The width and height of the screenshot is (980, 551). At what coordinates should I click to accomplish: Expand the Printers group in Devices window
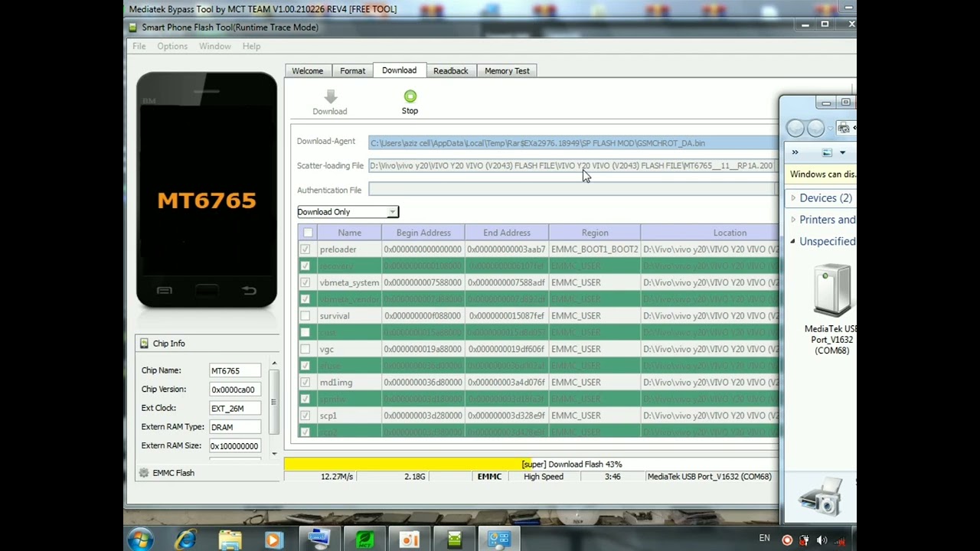pos(794,220)
